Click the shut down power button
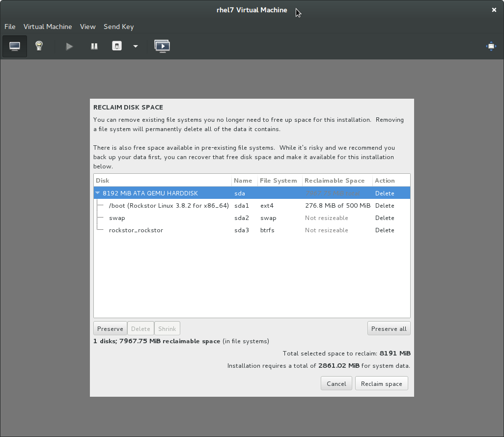 116,46
